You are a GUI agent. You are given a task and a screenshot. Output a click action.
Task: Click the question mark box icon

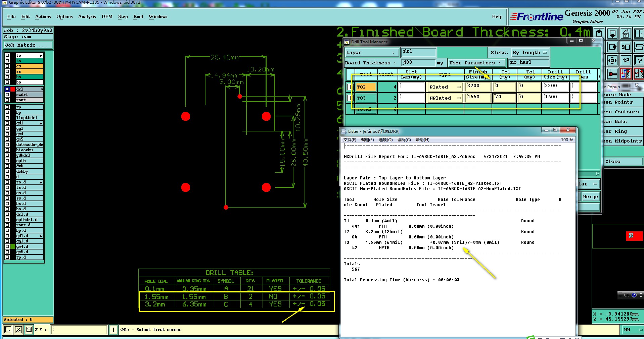coord(639,60)
